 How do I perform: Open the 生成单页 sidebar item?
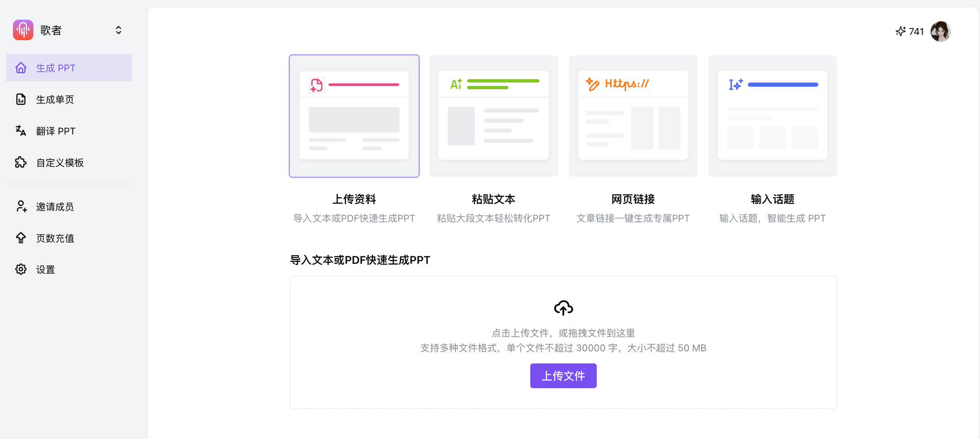tap(55, 100)
